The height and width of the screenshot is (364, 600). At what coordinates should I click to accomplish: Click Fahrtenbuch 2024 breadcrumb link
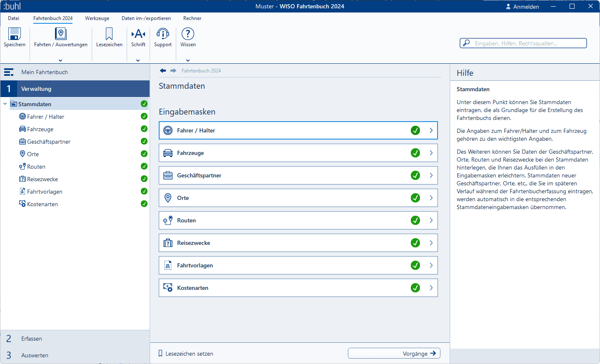pyautogui.click(x=201, y=71)
